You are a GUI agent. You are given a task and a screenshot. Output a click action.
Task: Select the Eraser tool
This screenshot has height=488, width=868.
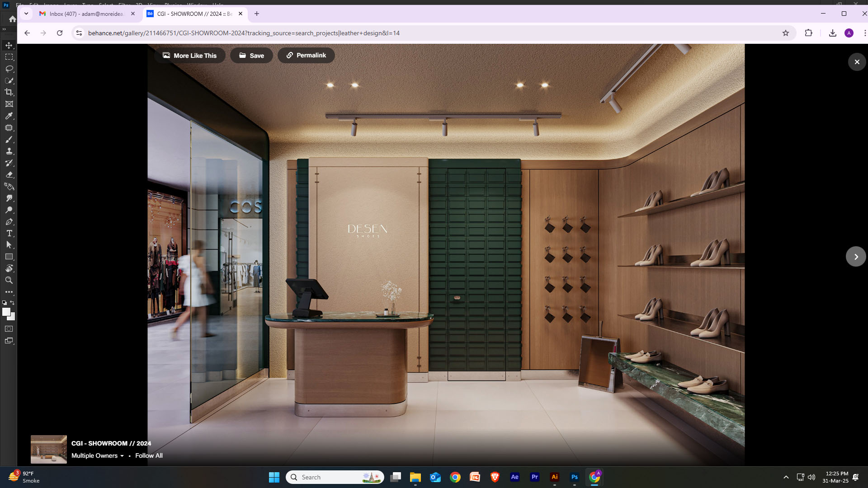[9, 174]
